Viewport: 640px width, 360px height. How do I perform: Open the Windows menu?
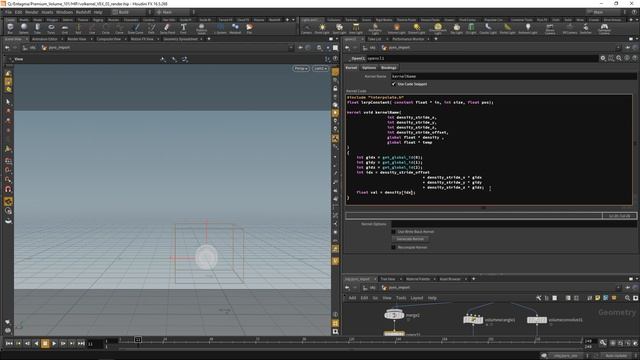(x=64, y=12)
